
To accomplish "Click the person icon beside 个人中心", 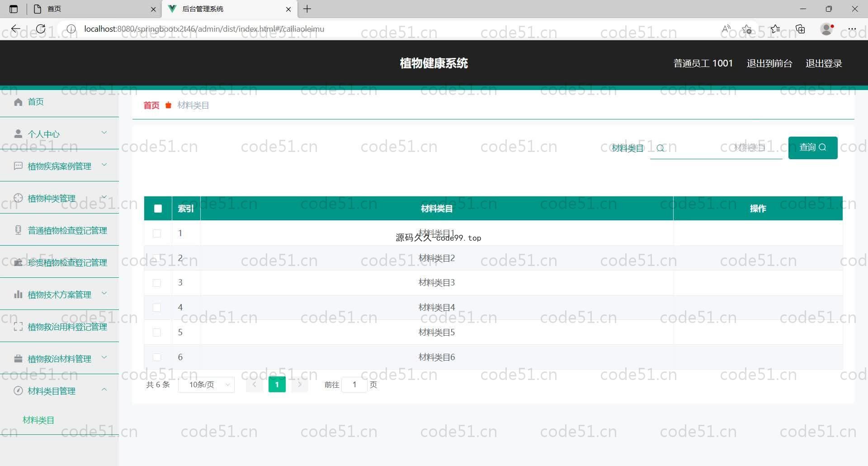I will pos(18,133).
